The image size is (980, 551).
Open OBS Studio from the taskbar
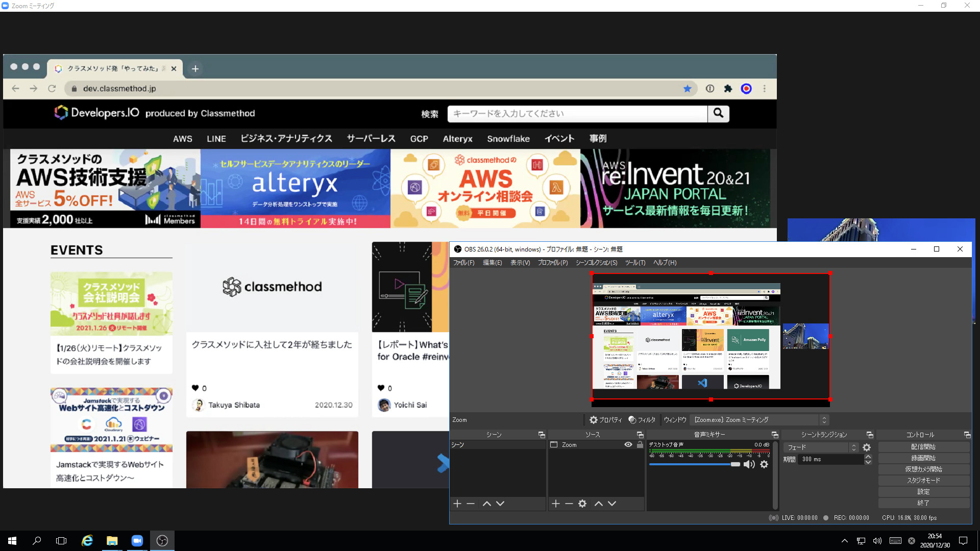click(x=162, y=541)
